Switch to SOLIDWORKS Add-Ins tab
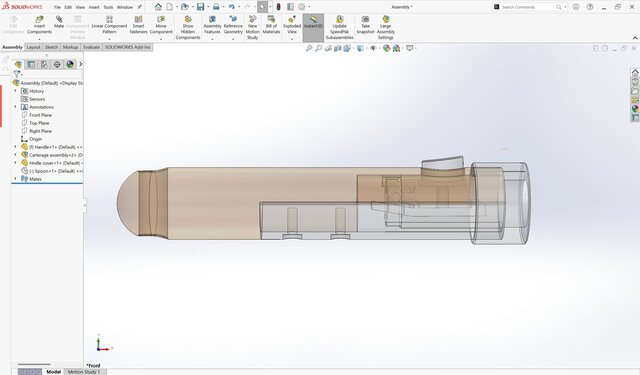The width and height of the screenshot is (640, 375). click(128, 47)
